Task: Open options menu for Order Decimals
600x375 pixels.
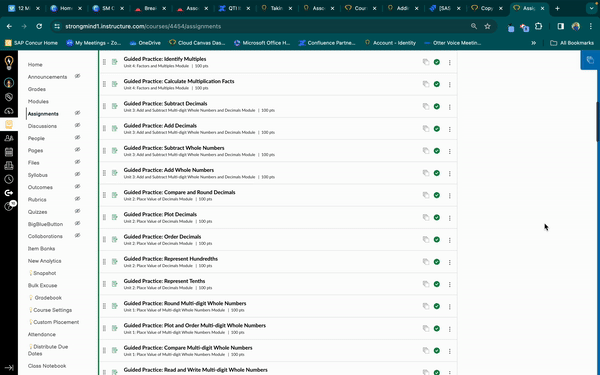Action: [450, 240]
